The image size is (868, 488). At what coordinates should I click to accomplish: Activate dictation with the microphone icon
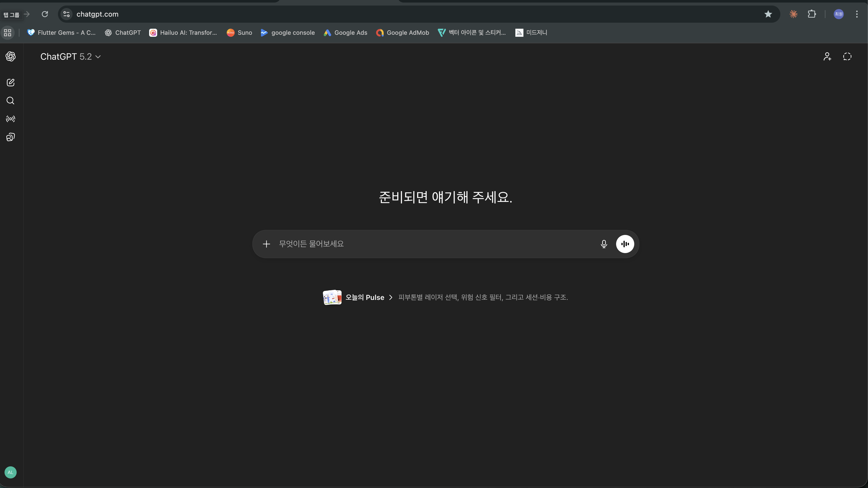[604, 244]
